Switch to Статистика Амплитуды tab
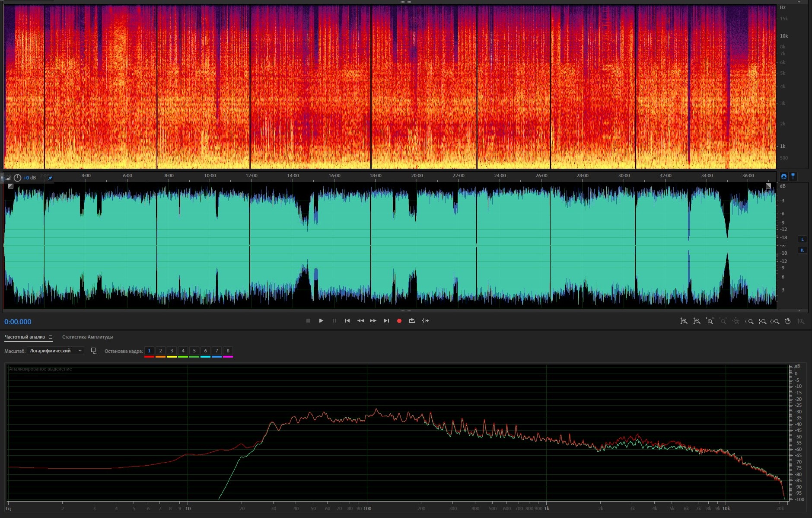 point(87,337)
